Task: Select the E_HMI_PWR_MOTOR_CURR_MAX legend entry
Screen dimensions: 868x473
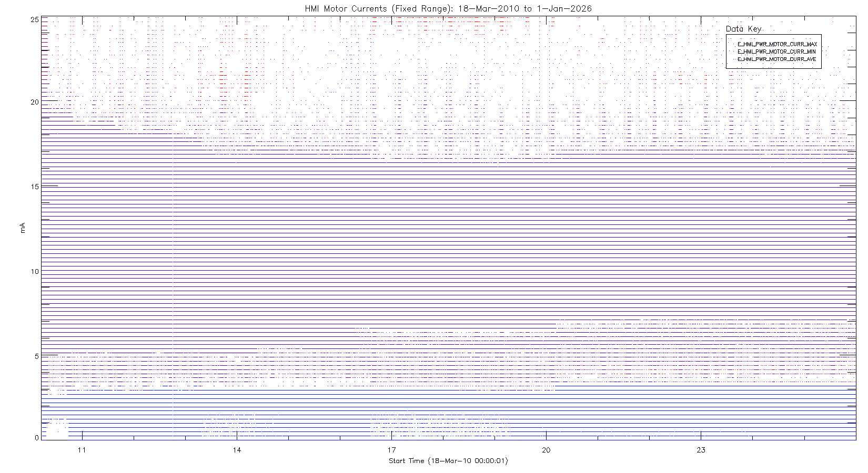Action: point(777,44)
